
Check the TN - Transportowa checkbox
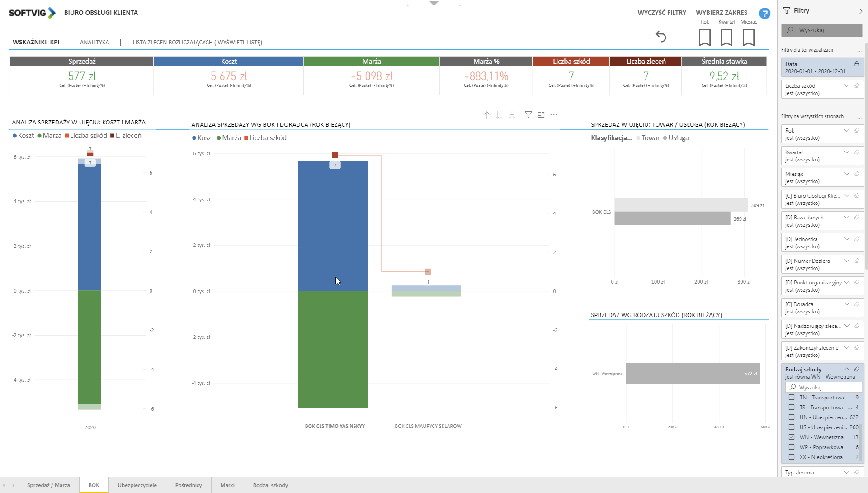[x=792, y=398]
